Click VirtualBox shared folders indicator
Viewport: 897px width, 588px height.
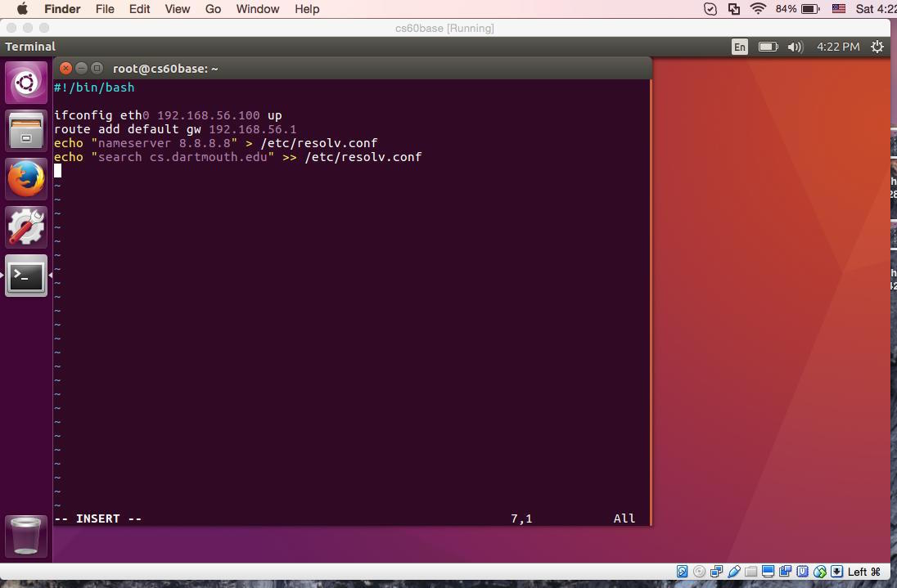(751, 572)
